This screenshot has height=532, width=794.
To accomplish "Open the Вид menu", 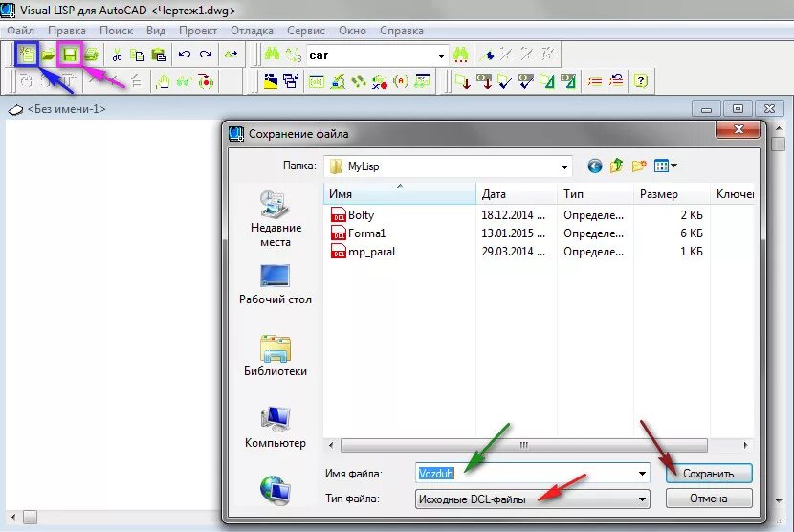I will coord(156,31).
